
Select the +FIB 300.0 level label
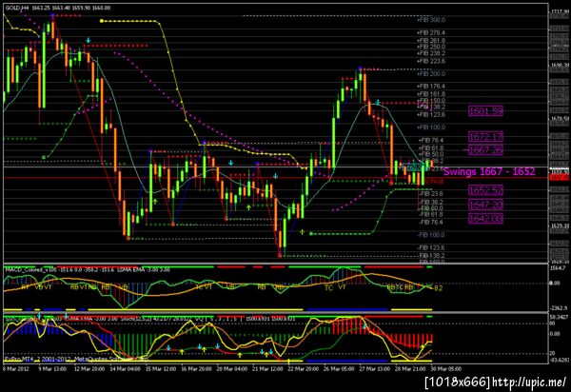click(431, 20)
